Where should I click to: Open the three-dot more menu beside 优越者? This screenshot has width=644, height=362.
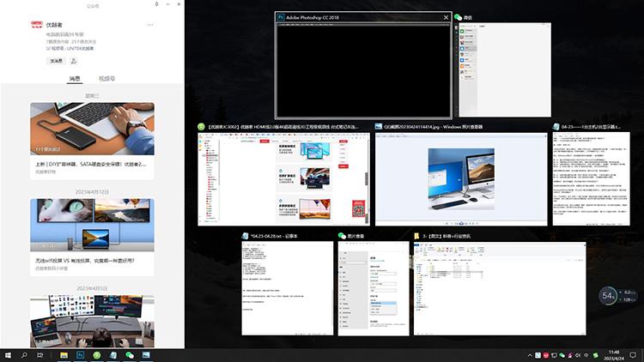tap(150, 24)
